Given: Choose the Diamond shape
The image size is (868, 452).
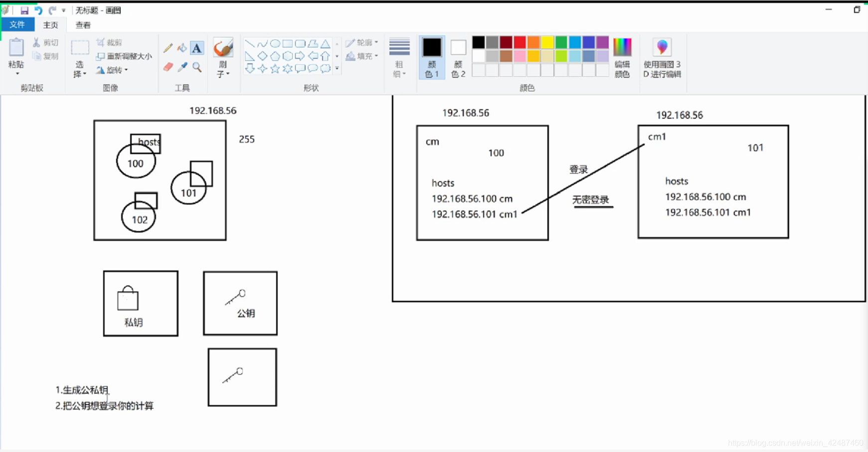Looking at the screenshot, I should pyautogui.click(x=262, y=56).
